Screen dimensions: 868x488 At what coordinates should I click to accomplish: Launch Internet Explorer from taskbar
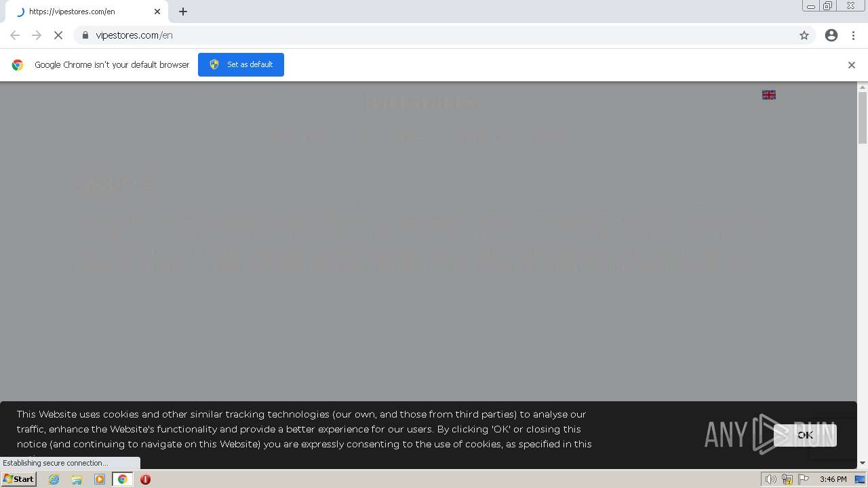(x=54, y=479)
